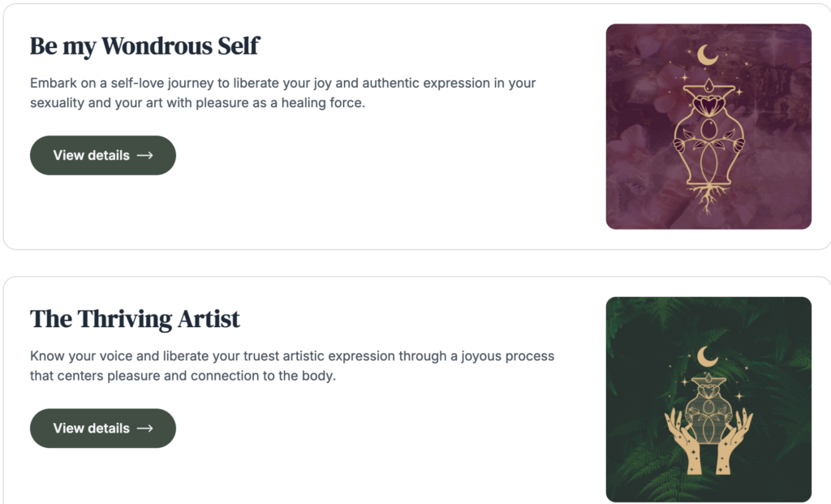
Task: Click the golden roots beneath the purple vase
Action: [708, 200]
